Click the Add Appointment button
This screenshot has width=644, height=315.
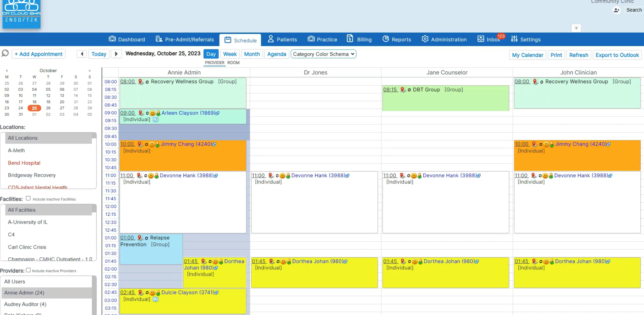39,54
